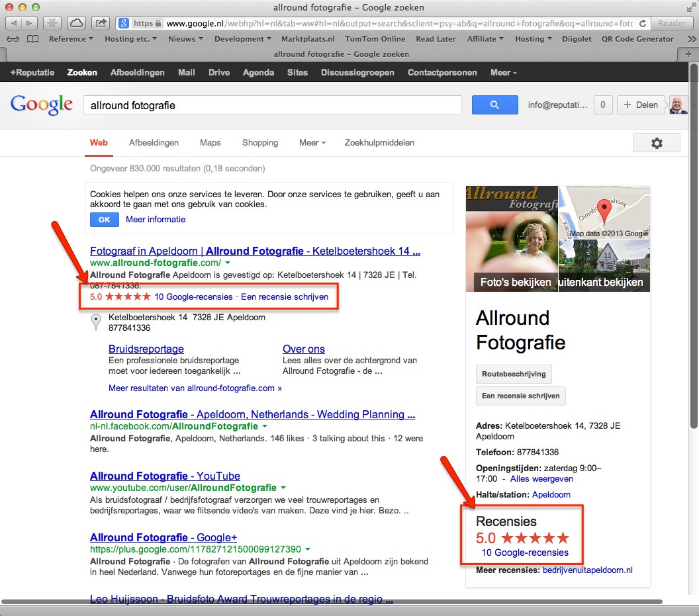
Task: Open the Bruidsreportage sitelink
Action: [146, 349]
